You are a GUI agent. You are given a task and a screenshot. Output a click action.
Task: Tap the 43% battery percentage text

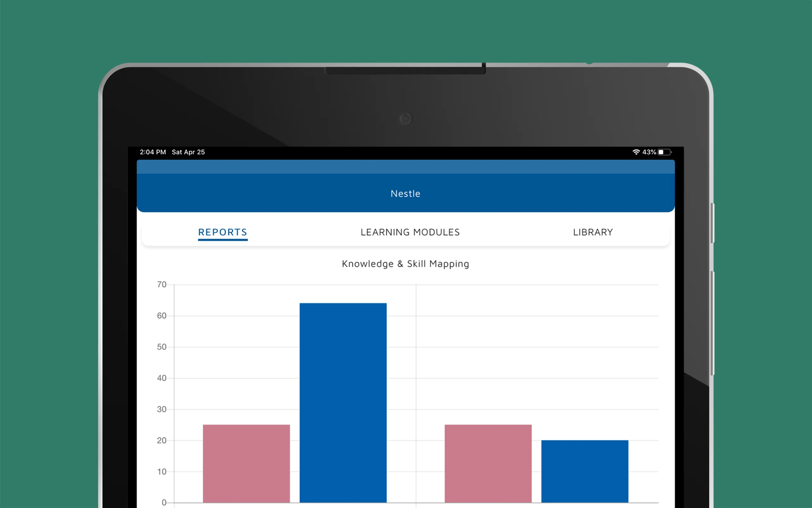click(649, 152)
